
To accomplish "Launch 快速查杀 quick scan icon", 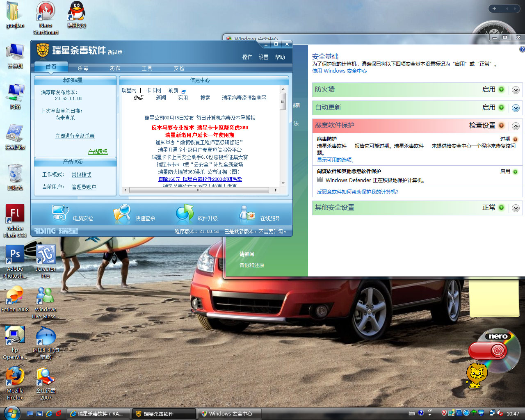I will [x=122, y=214].
